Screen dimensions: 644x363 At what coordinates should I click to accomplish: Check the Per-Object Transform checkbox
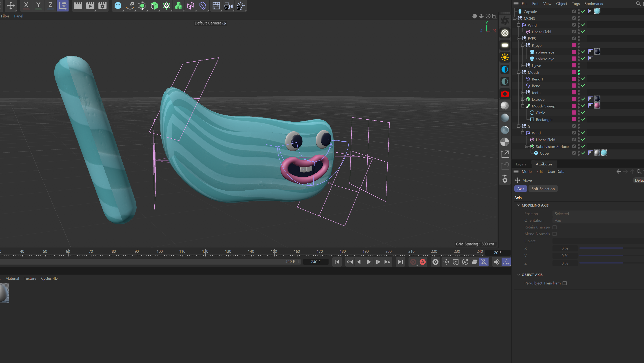point(564,283)
